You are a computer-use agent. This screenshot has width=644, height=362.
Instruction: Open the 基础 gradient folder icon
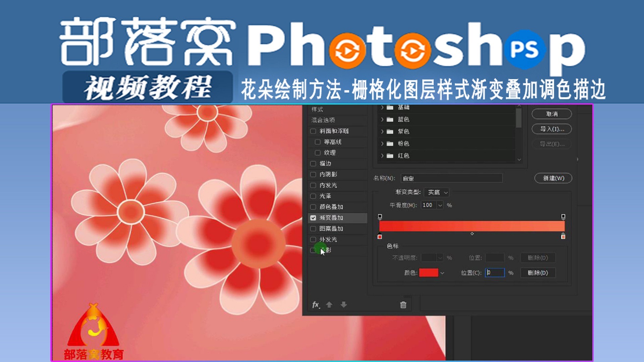click(390, 107)
